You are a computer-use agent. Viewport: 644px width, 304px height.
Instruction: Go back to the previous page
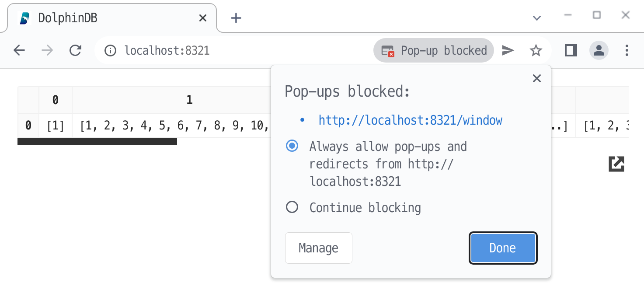point(19,51)
